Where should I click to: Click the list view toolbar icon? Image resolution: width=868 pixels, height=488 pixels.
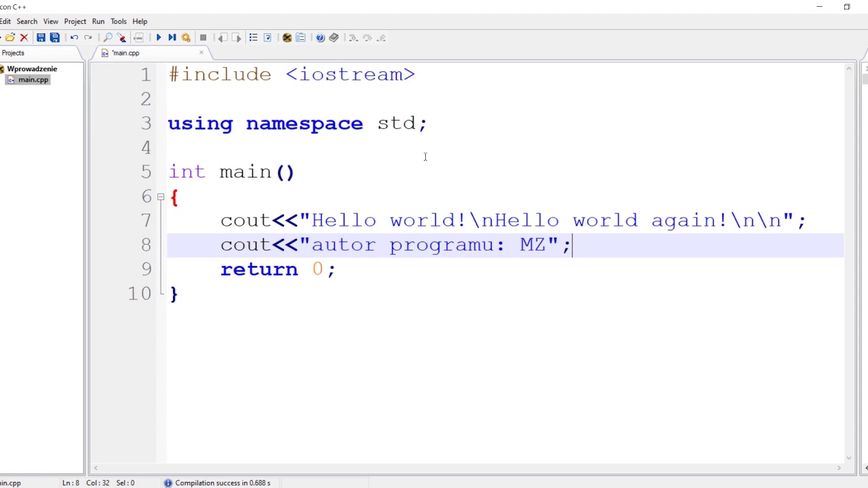[x=253, y=38]
